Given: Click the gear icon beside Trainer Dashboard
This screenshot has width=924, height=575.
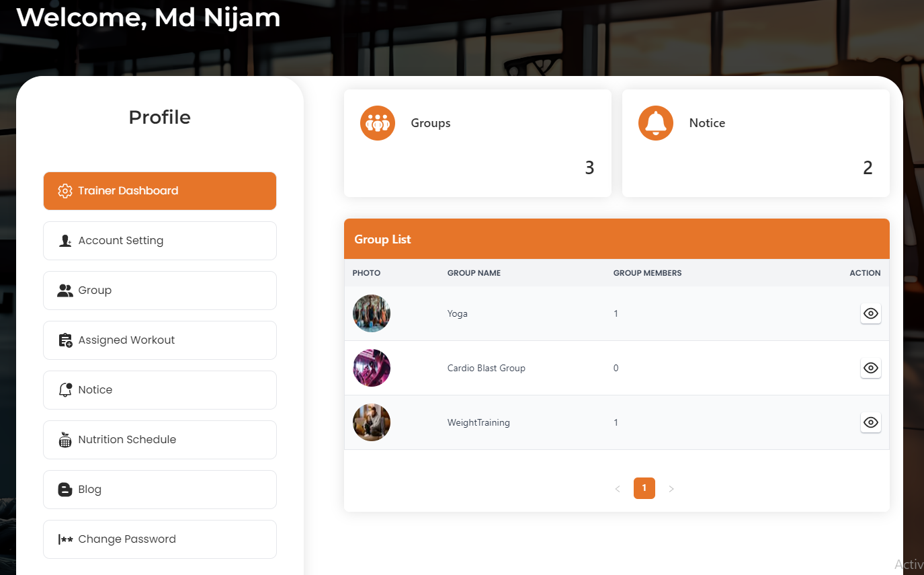Looking at the screenshot, I should click(x=65, y=191).
